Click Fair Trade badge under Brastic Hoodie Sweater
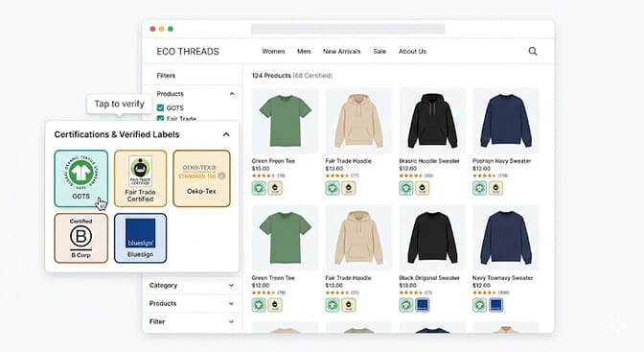This screenshot has height=352, width=644. (x=422, y=188)
